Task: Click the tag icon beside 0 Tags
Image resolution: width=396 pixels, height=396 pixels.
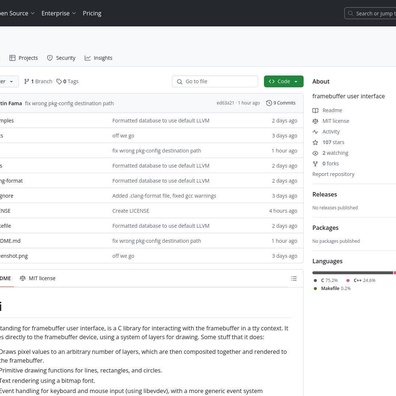Action: 59,81
